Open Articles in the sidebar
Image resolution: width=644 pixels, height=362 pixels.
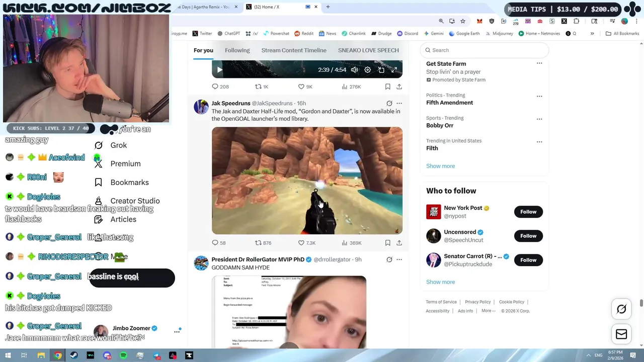[116, 220]
